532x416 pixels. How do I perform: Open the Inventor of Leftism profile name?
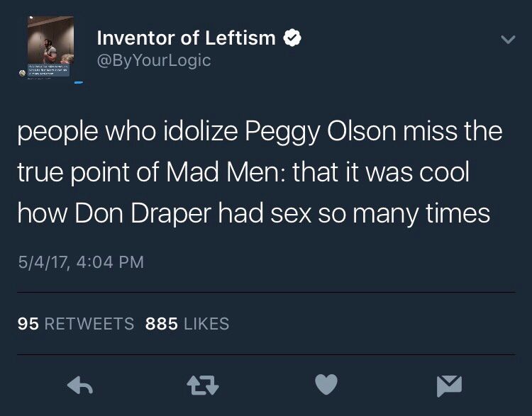point(186,38)
